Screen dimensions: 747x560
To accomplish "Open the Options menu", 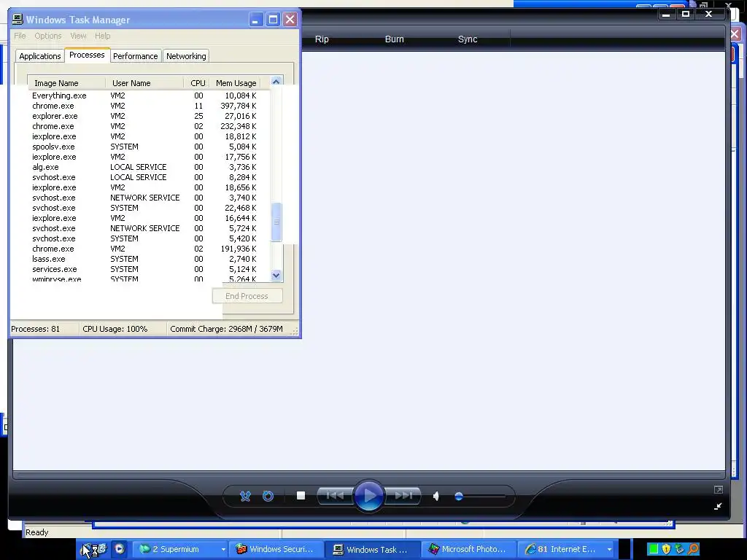I will pyautogui.click(x=48, y=36).
